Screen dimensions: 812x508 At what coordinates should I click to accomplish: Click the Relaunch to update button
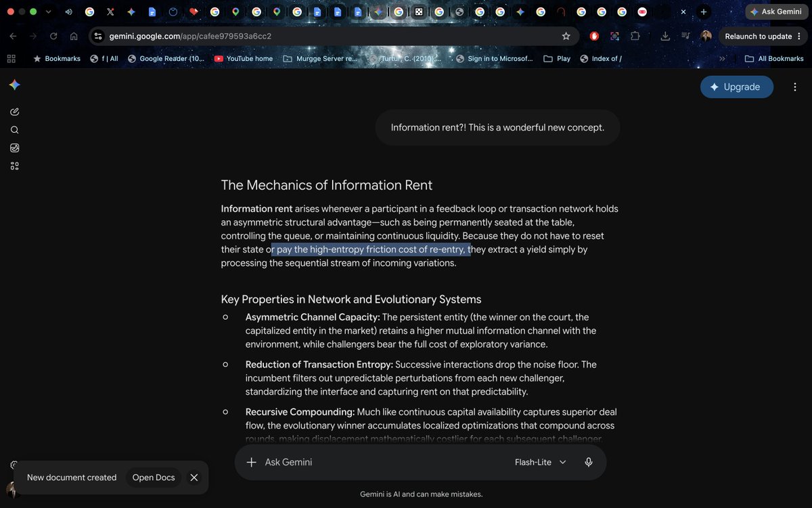[763, 36]
